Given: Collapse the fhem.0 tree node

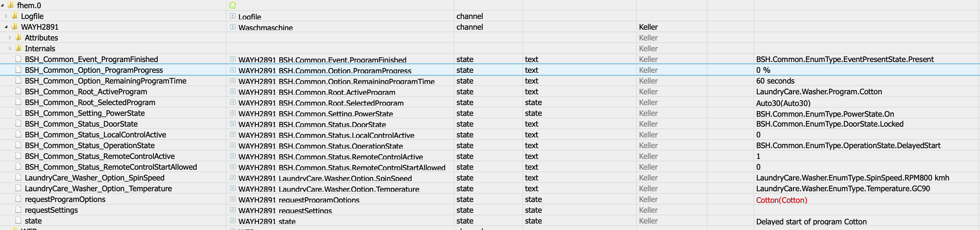Looking at the screenshot, I should click(x=3, y=5).
